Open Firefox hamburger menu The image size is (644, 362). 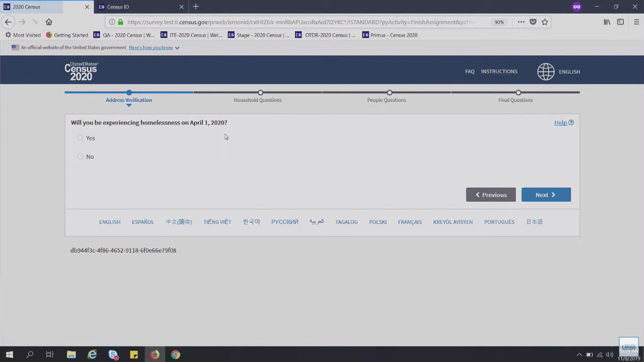pos(636,22)
